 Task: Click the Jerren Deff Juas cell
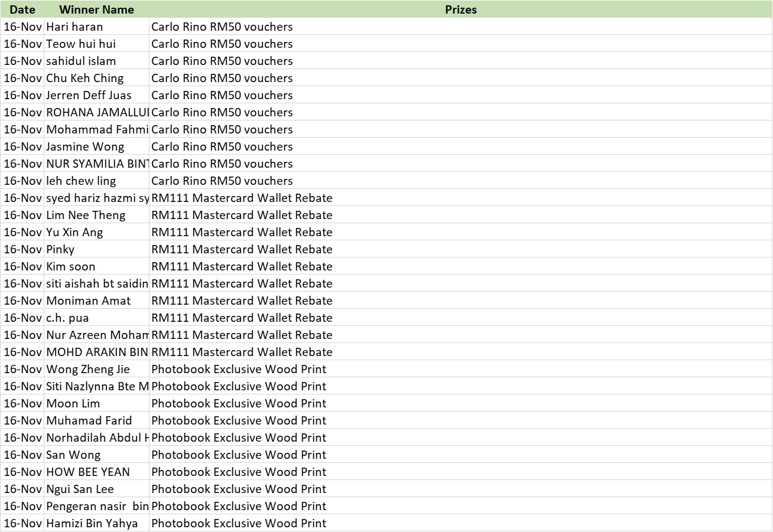coord(89,95)
